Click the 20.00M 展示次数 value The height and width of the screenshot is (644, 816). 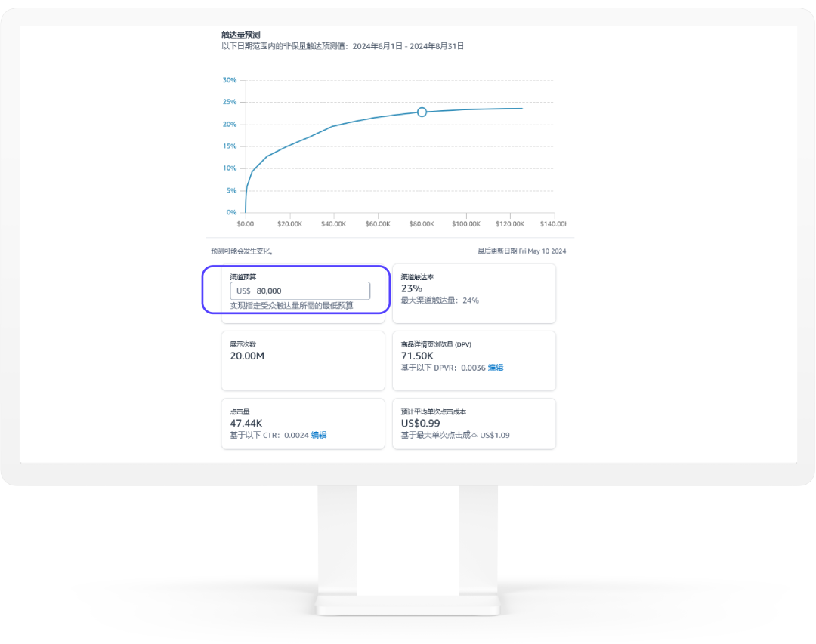tap(247, 356)
